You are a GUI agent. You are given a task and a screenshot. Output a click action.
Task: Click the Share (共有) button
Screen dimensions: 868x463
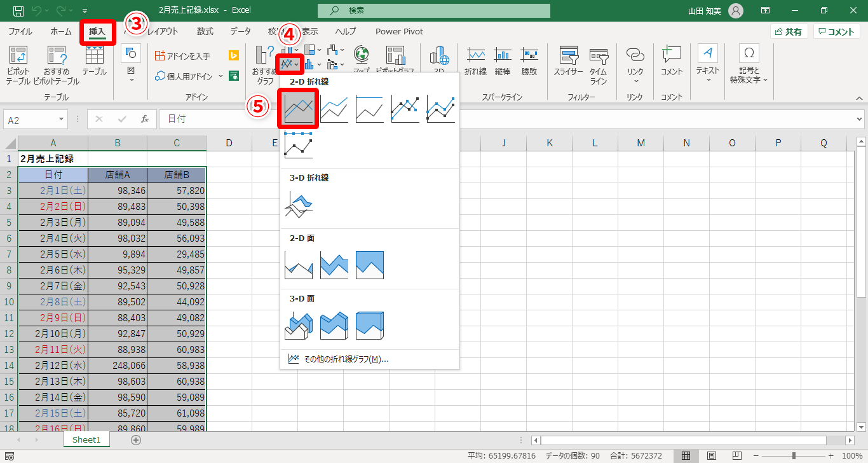point(789,32)
